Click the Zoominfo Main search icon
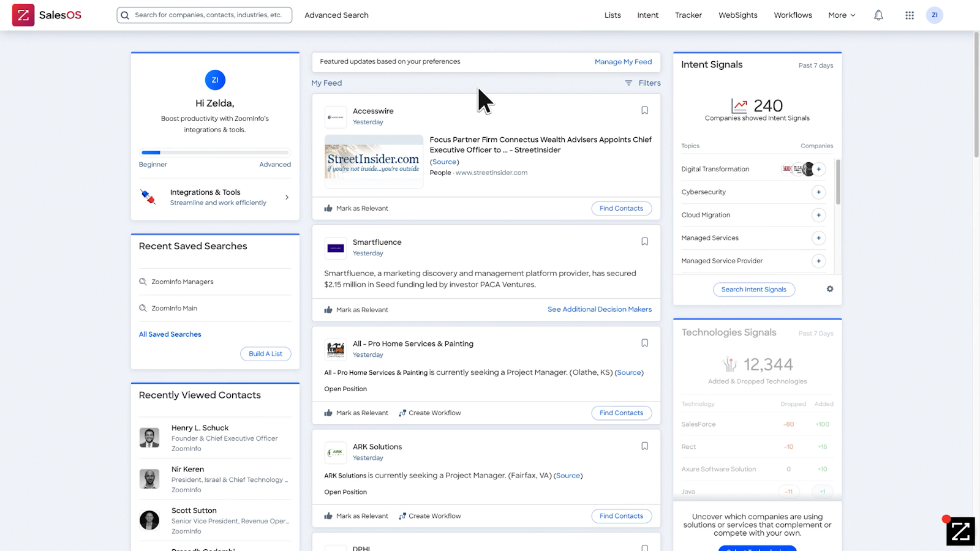Image resolution: width=980 pixels, height=551 pixels. pyautogui.click(x=143, y=309)
